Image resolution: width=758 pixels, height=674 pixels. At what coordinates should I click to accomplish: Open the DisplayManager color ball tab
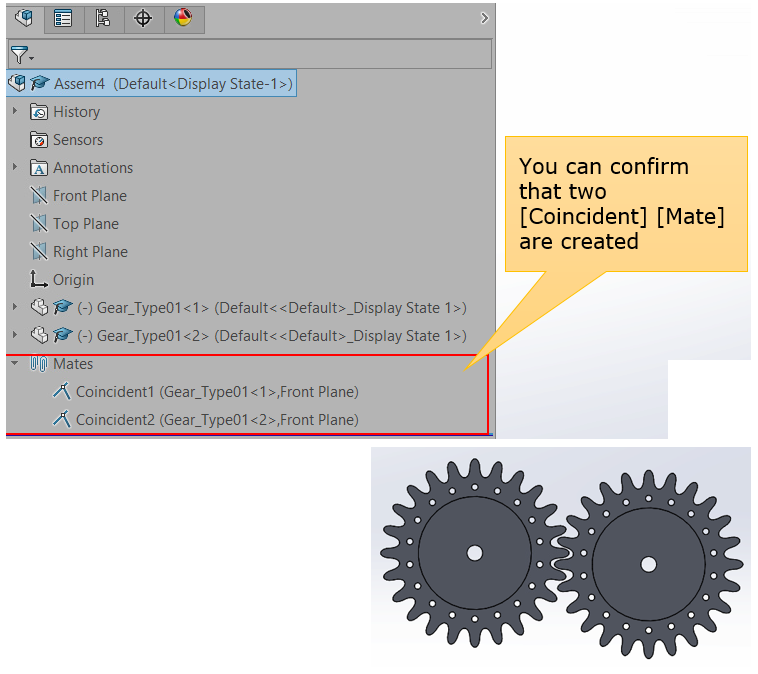(184, 18)
